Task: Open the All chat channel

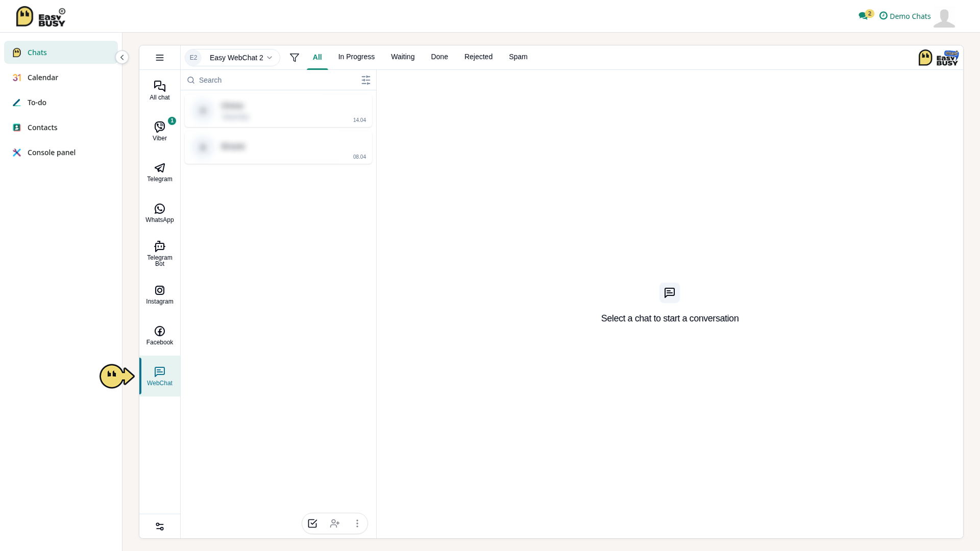Action: (160, 90)
